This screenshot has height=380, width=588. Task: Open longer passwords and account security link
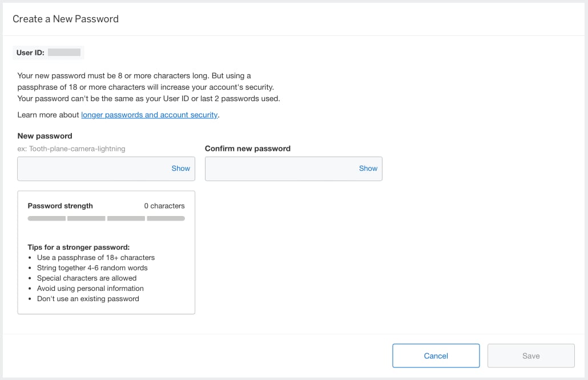click(x=149, y=115)
